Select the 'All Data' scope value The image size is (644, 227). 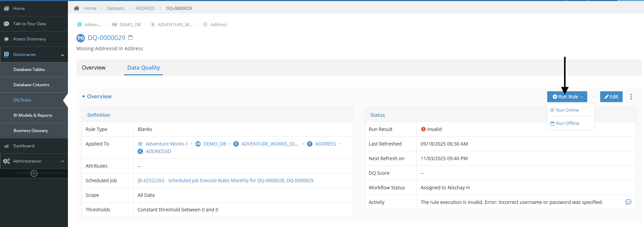146,195
